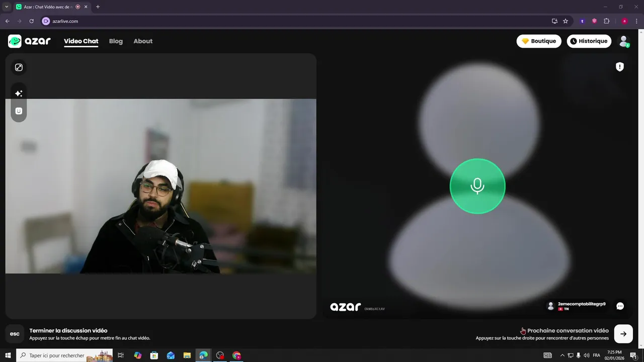
Task: Click the username 2emecomptabilitegrp9
Action: pos(582,304)
